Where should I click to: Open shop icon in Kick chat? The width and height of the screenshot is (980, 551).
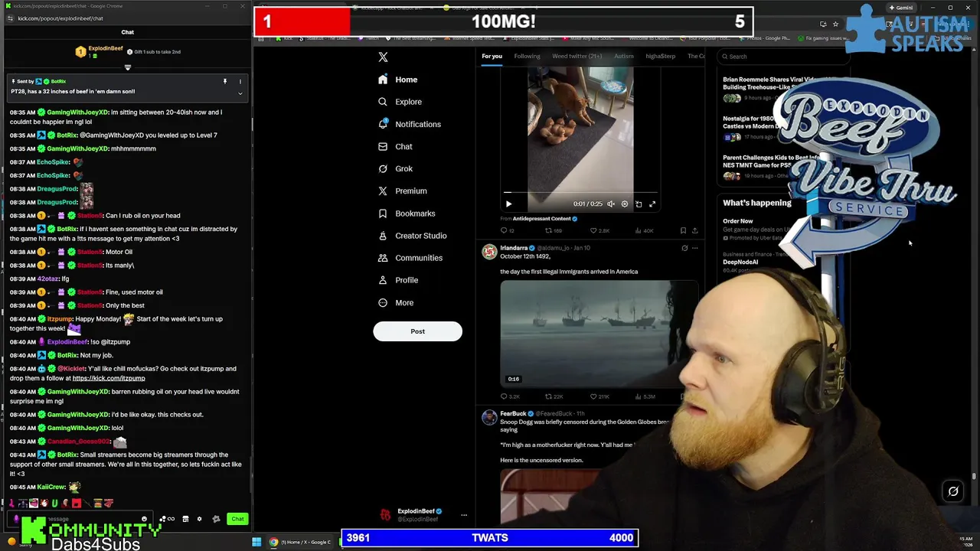pos(185,519)
